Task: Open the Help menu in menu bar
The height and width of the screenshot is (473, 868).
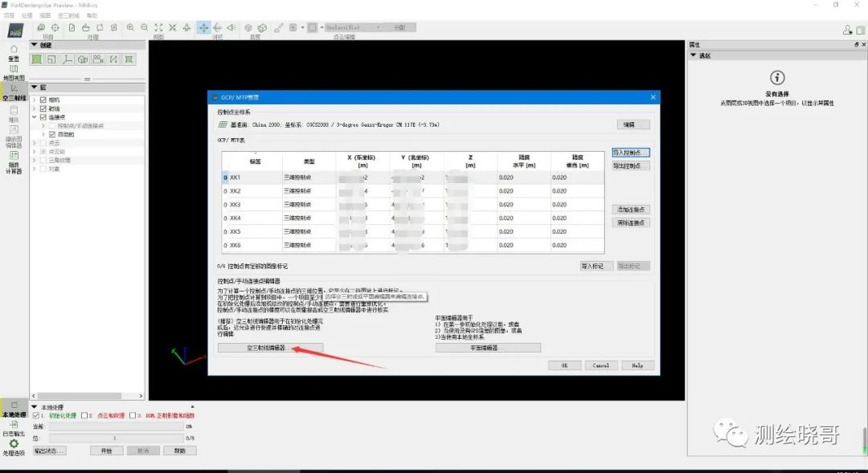Action: 92,15
